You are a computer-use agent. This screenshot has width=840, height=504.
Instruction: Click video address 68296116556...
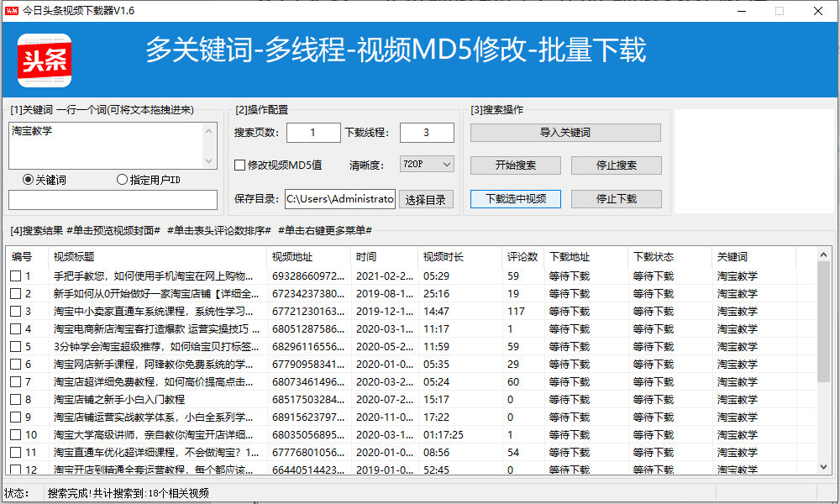click(x=308, y=347)
